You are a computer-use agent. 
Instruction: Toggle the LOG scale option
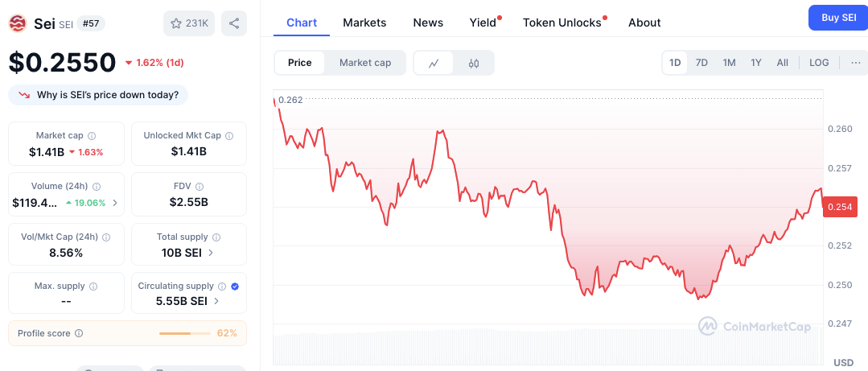pyautogui.click(x=819, y=63)
